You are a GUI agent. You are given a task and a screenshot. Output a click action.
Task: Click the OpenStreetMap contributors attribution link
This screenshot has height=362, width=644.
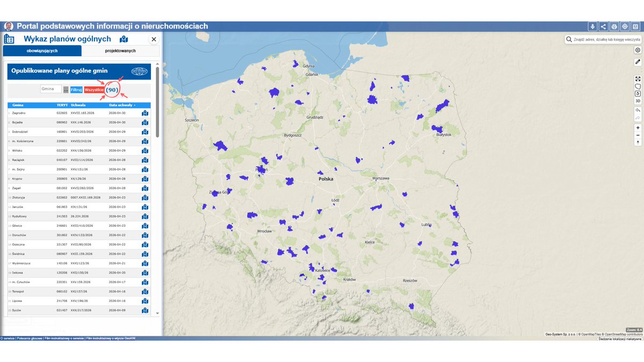coord(623,335)
